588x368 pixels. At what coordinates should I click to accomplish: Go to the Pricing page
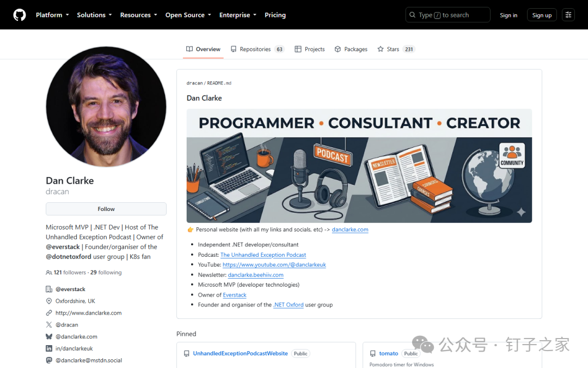275,15
